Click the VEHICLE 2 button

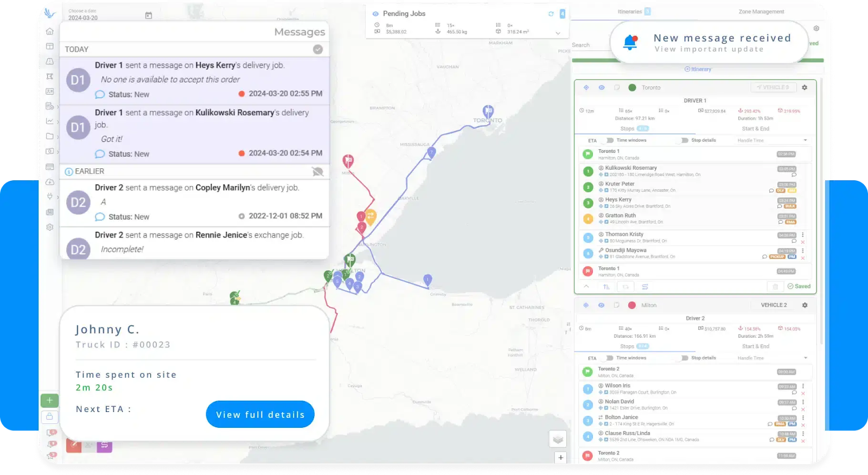[x=774, y=305]
